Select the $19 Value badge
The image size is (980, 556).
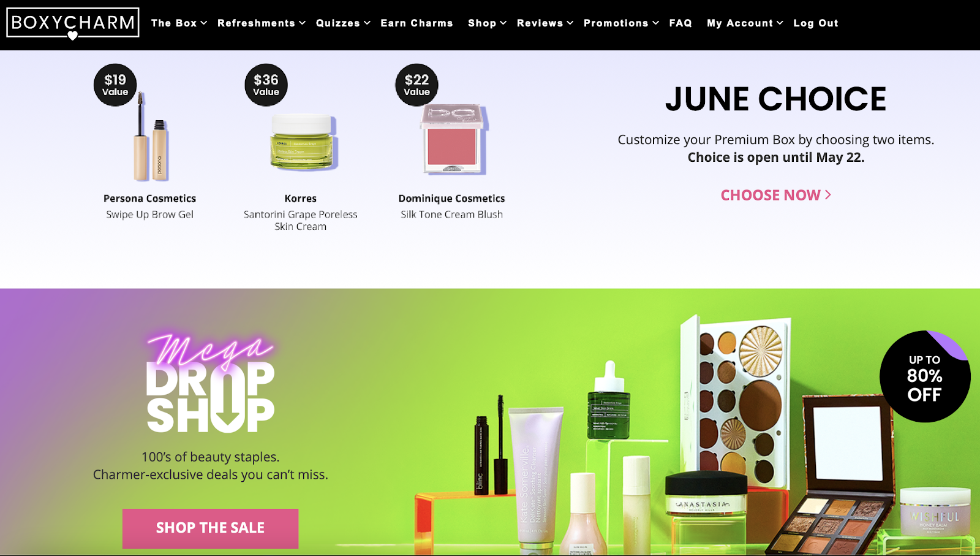(115, 85)
